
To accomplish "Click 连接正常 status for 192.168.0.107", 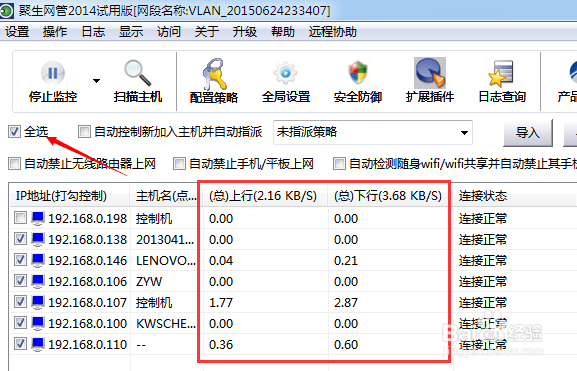I will pos(483,303).
